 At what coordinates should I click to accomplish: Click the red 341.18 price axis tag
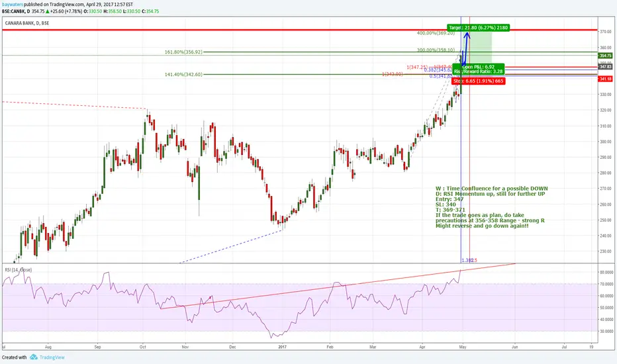coord(605,79)
